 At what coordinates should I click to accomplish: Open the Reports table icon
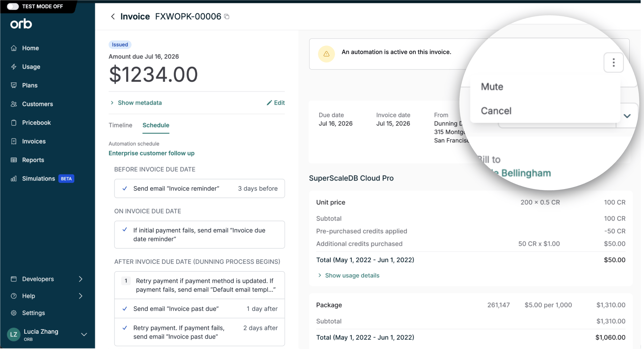(x=14, y=160)
